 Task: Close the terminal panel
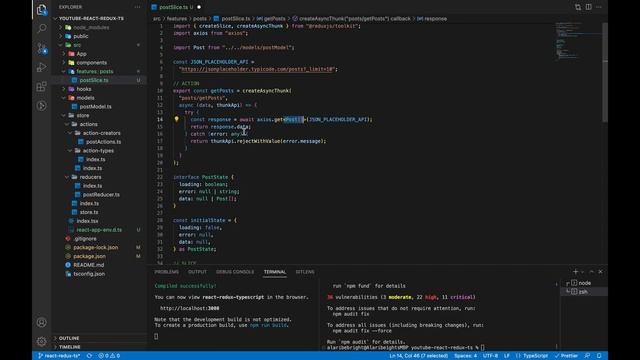pos(600,271)
